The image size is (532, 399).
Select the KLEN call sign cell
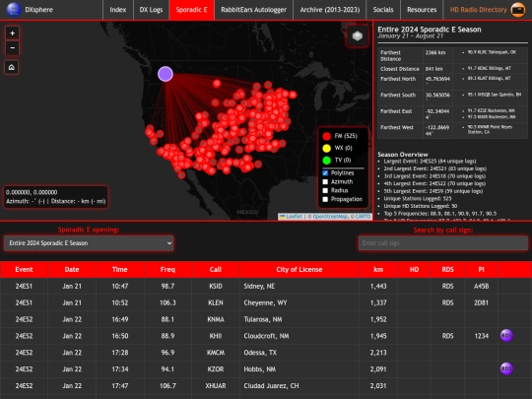pyautogui.click(x=216, y=302)
